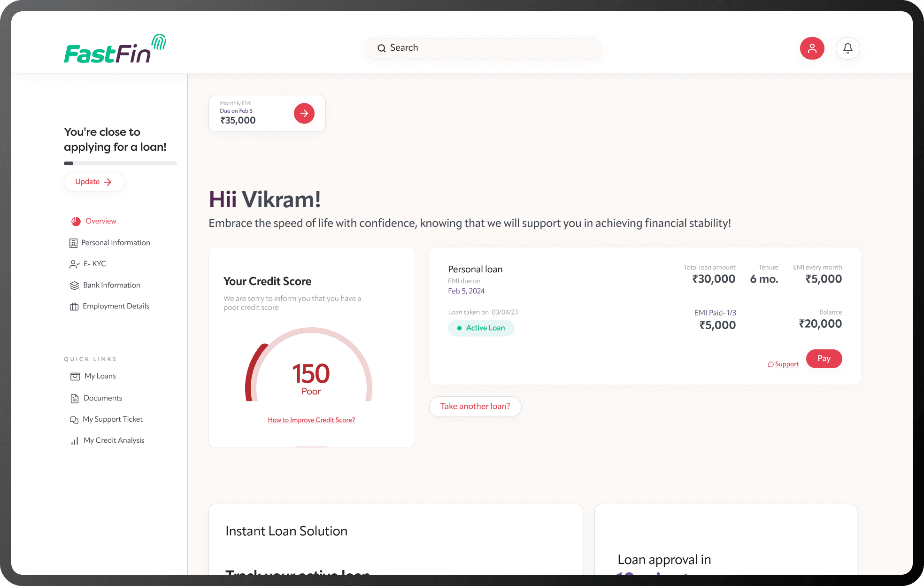
Task: Open My Support Ticket link
Action: 113,419
